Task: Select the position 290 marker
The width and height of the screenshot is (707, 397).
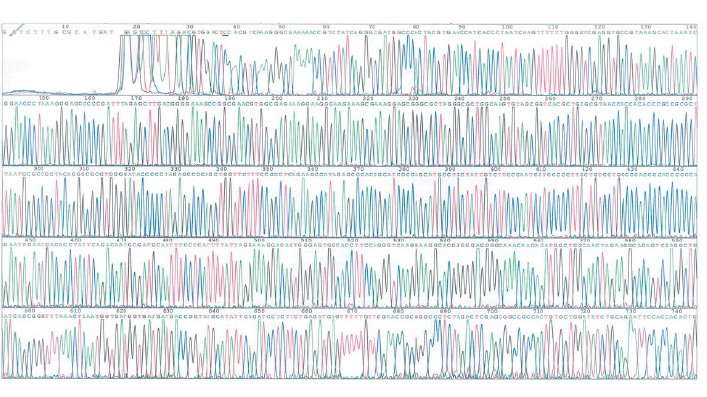Action: [688, 98]
